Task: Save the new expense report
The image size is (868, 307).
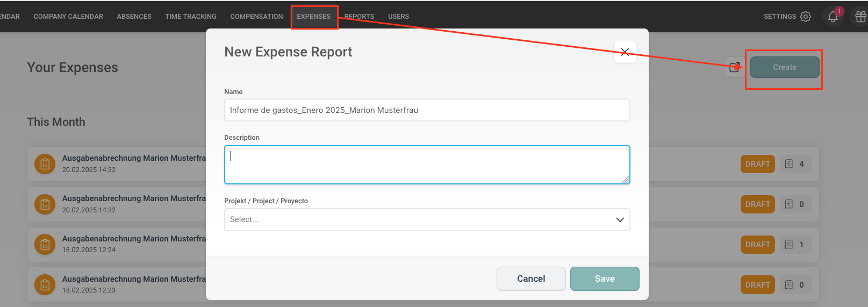Action: (x=605, y=279)
